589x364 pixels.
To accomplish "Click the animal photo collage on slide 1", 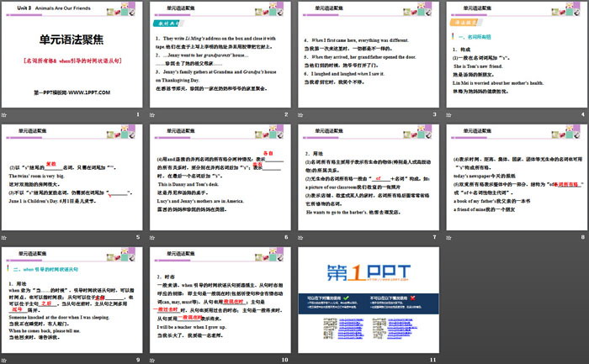I will (x=121, y=11).
